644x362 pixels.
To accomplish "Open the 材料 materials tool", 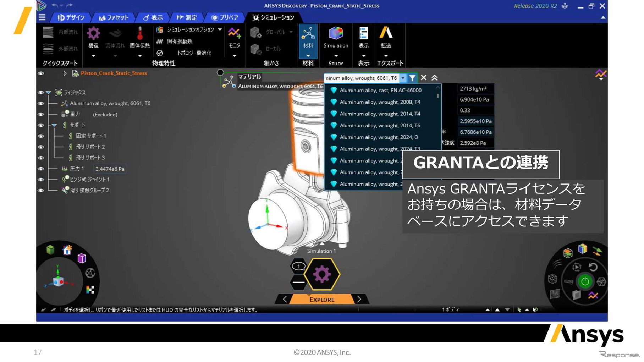I will click(308, 34).
